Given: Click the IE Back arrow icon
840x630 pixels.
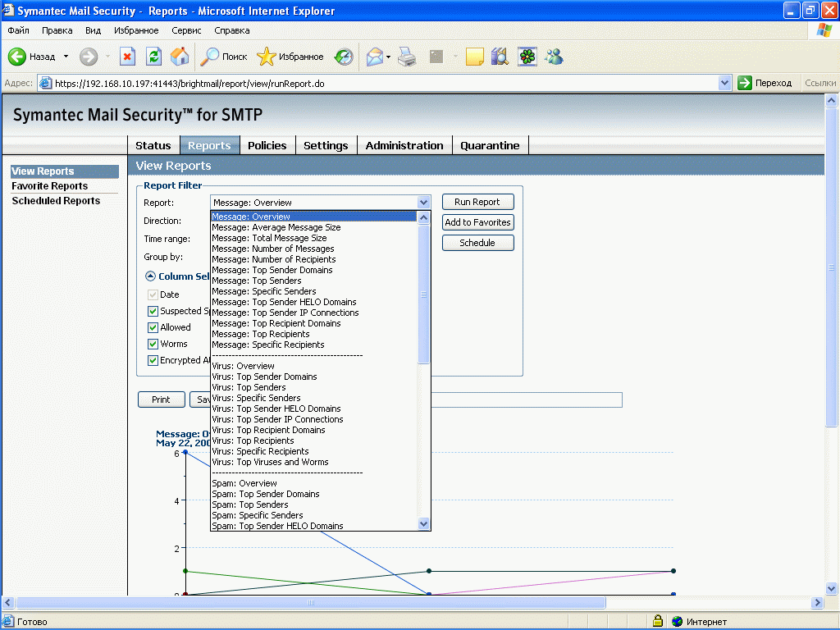Looking at the screenshot, I should pyautogui.click(x=17, y=57).
